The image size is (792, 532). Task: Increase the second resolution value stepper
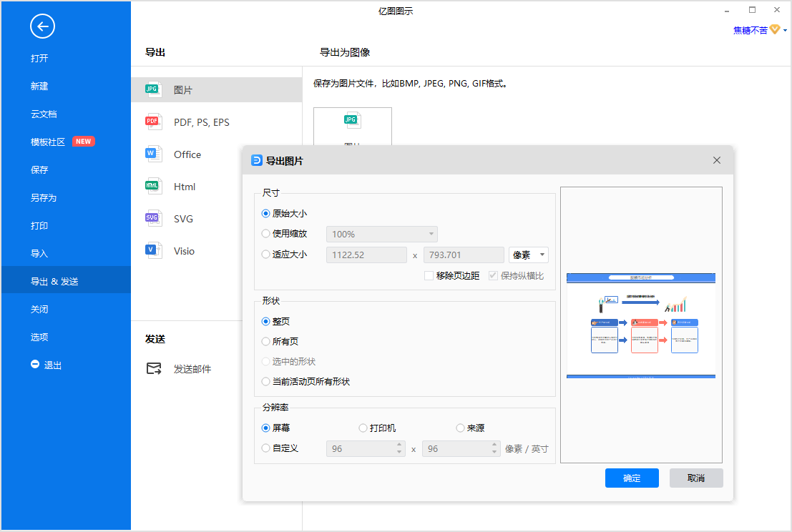[x=494, y=445]
